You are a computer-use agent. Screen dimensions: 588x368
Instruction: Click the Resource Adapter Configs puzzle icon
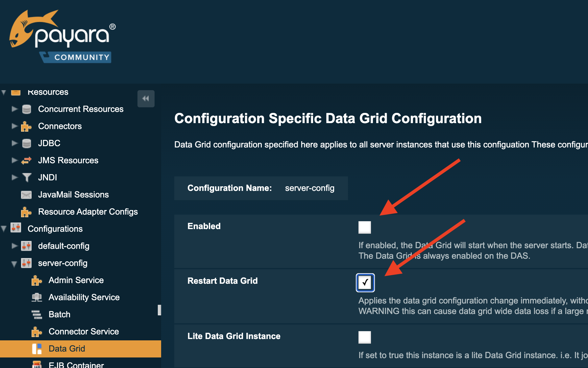point(26,212)
